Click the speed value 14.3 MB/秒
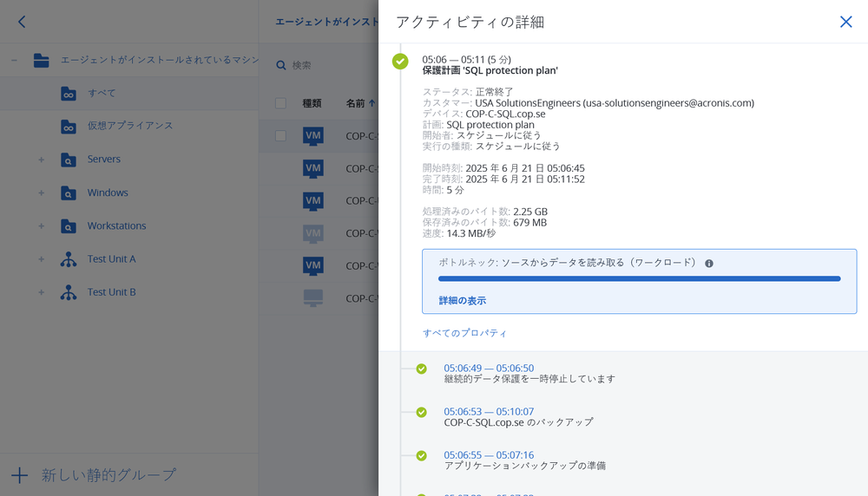 pos(471,233)
